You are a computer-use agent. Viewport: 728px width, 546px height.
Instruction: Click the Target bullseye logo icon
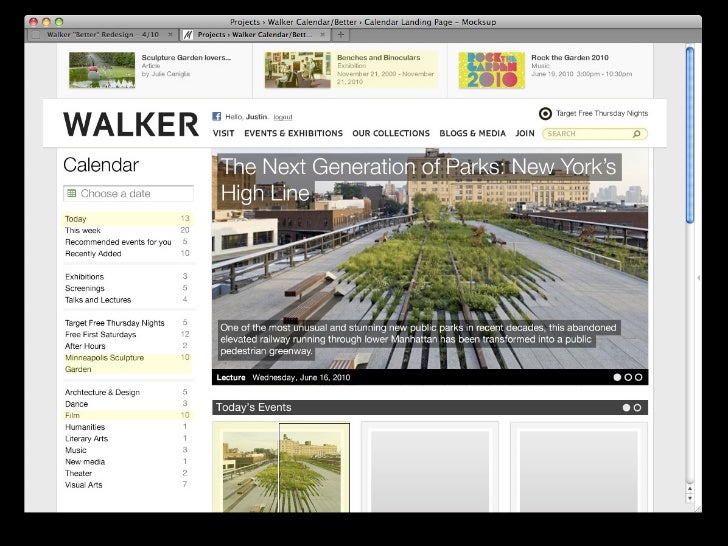coord(545,113)
